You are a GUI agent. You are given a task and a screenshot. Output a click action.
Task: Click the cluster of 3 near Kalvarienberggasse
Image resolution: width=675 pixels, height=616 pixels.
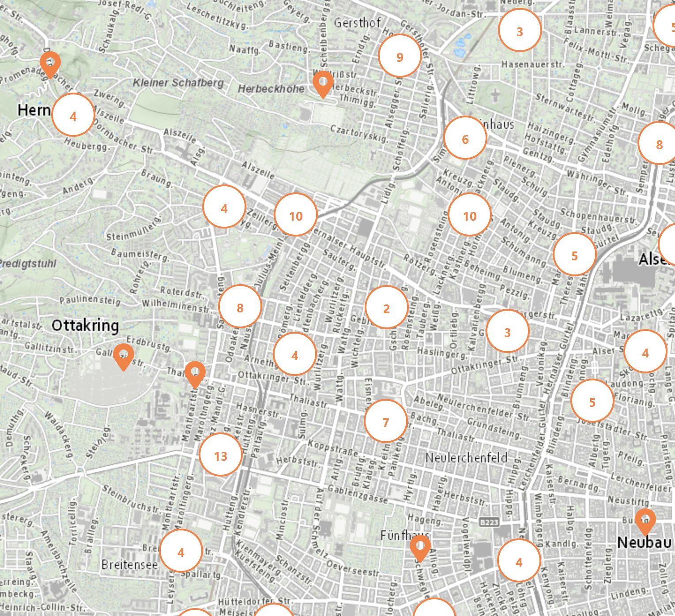(x=507, y=333)
